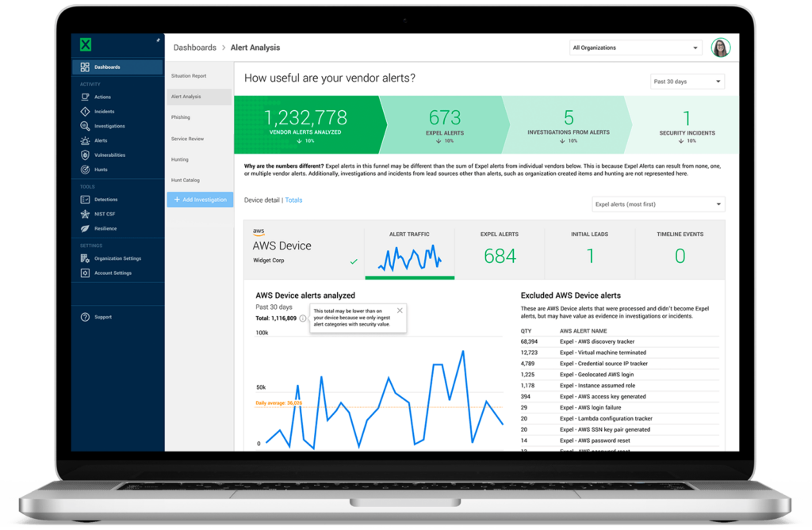Click the Totals link
Viewport: 812px width, 530px height.
tap(293, 200)
